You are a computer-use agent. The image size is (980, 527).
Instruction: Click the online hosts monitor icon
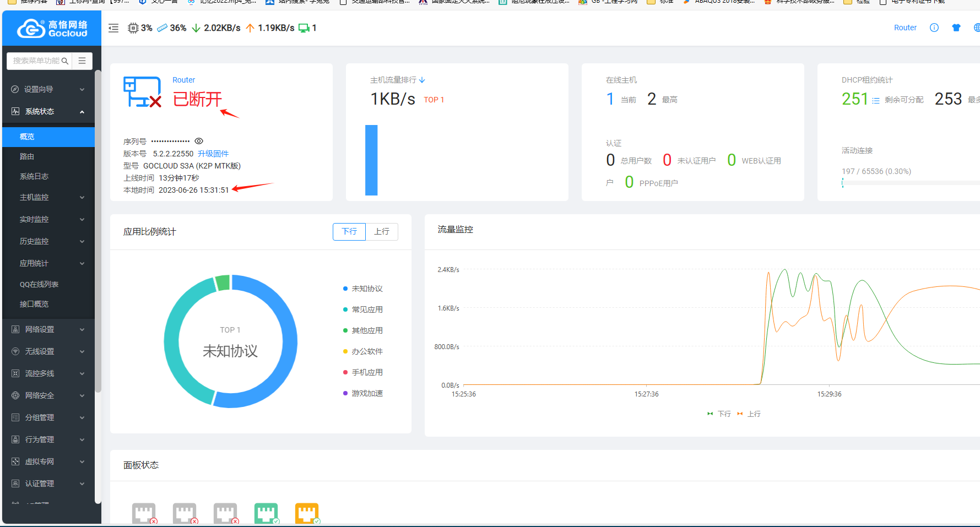(304, 28)
